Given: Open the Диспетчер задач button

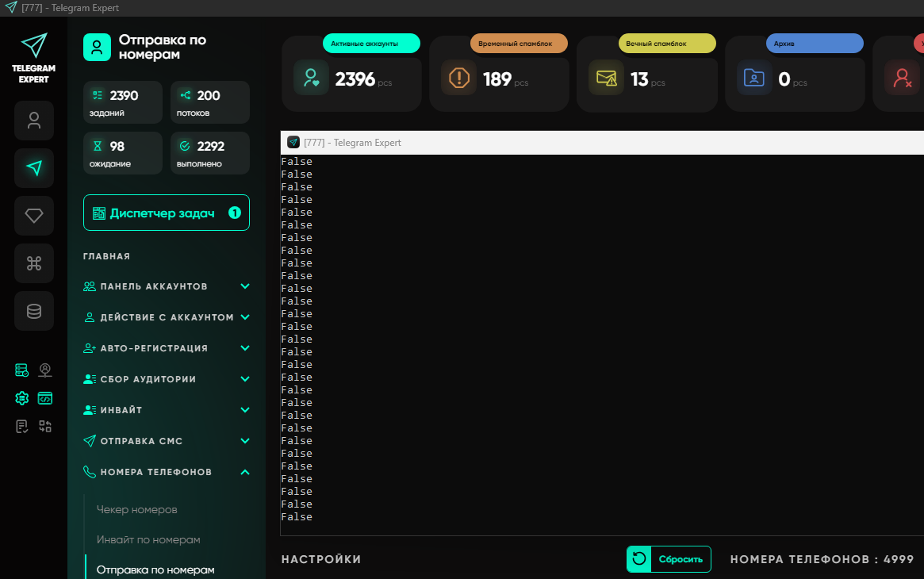Looking at the screenshot, I should click(x=166, y=213).
